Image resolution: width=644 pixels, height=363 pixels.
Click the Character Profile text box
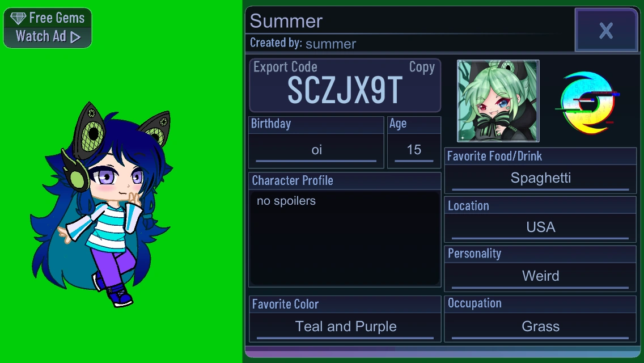click(x=345, y=238)
